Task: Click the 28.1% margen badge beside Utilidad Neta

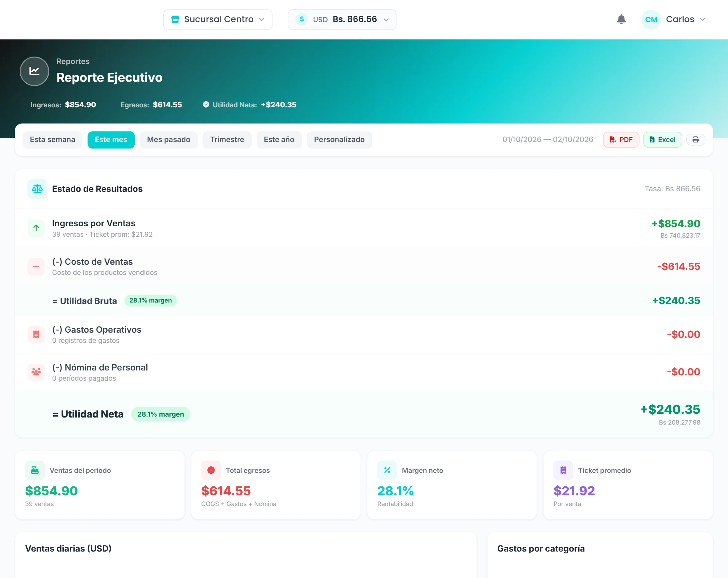Action: click(161, 414)
